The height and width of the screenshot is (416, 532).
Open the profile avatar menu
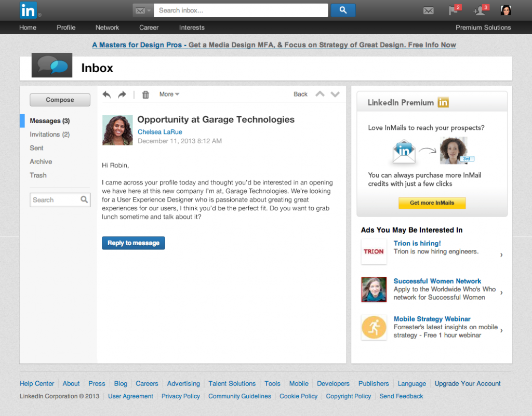coord(506,10)
